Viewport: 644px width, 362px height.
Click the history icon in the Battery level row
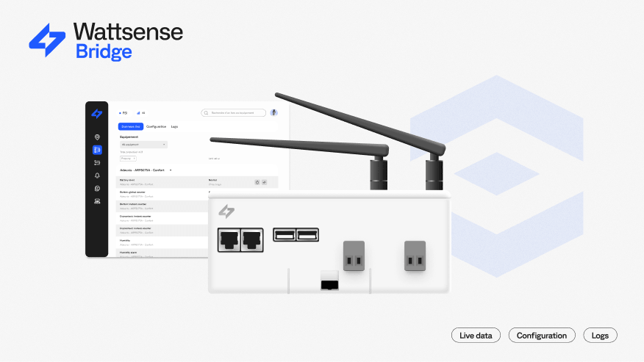pyautogui.click(x=257, y=181)
